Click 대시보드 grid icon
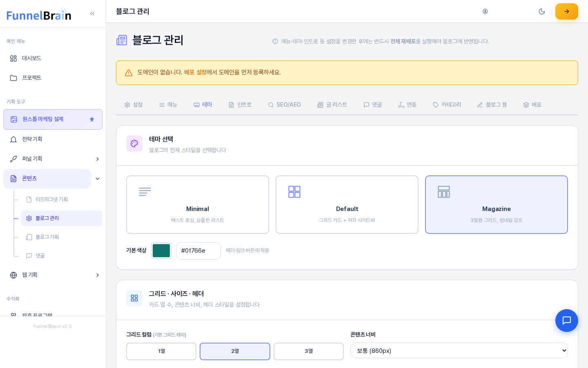 coord(13,58)
